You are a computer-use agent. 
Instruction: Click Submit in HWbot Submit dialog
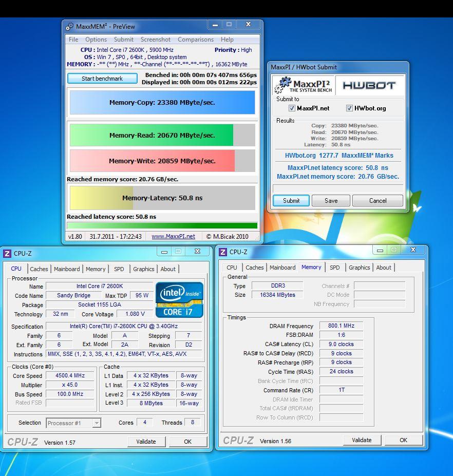coord(291,201)
